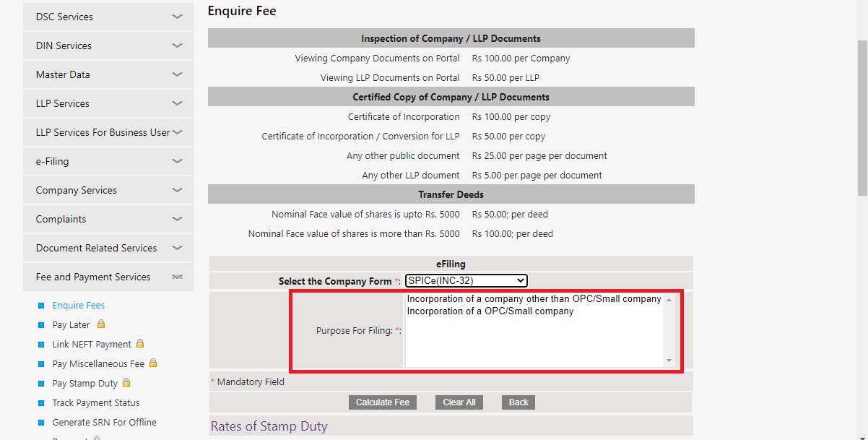Image resolution: width=868 pixels, height=440 pixels.
Task: Click the blue square bullet beside Enquire Fees
Action: coord(41,305)
